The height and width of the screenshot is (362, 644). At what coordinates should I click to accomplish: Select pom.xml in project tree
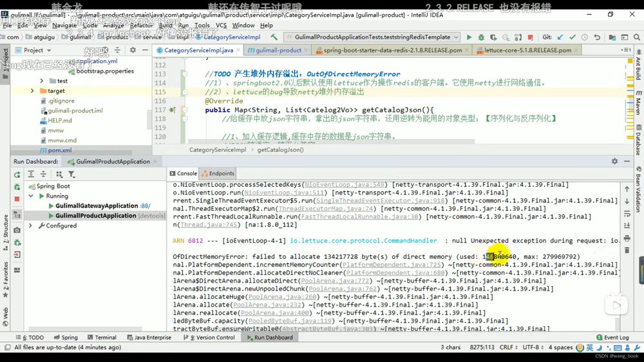(x=59, y=150)
